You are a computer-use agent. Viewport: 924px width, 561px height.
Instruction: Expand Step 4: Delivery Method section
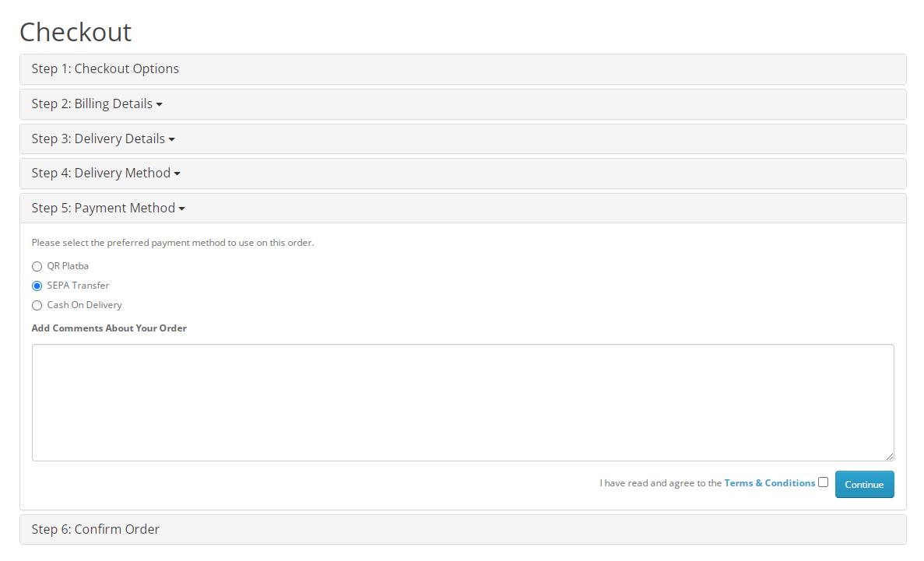pos(106,174)
